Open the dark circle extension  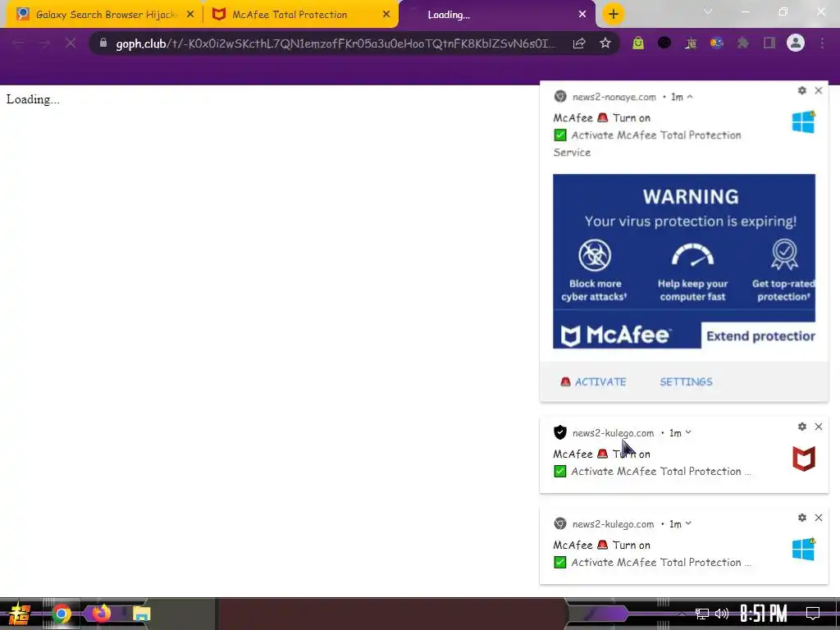click(664, 43)
